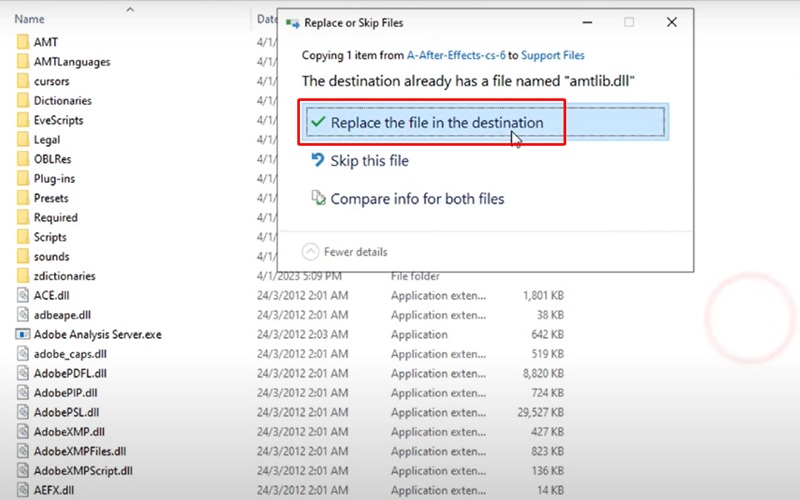
Task: Close the Replace or Skip Files dialog
Action: tap(671, 22)
